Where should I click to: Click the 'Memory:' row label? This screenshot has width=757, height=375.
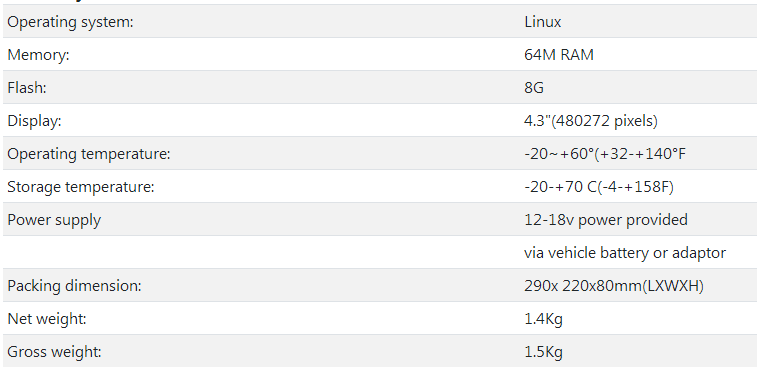(x=39, y=55)
